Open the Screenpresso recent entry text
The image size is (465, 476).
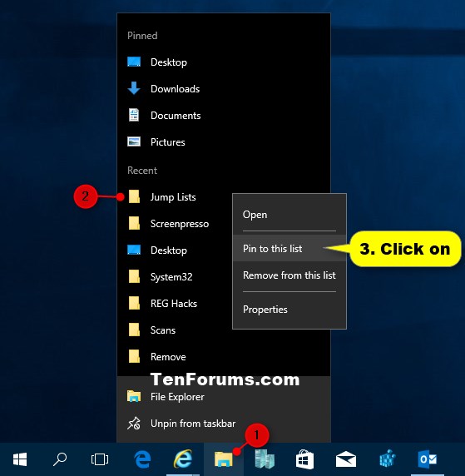pyautogui.click(x=180, y=224)
